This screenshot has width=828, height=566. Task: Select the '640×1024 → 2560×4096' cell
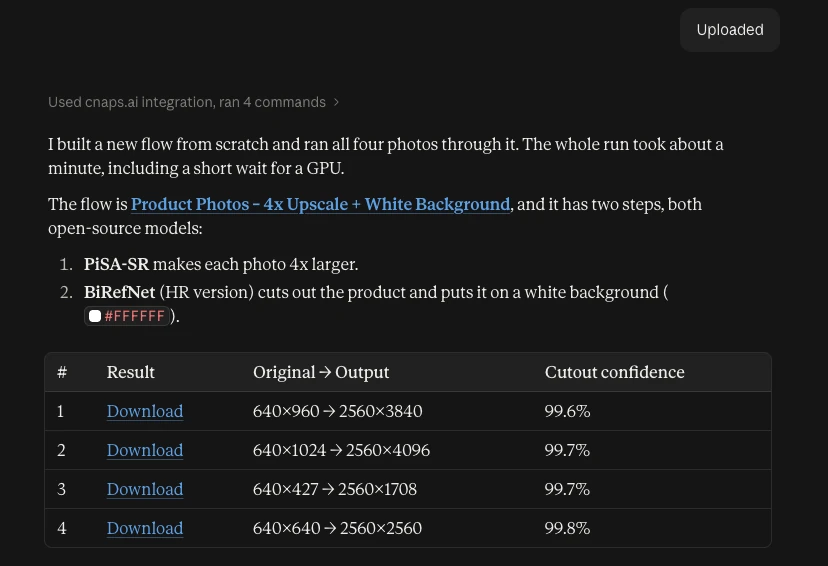coord(341,450)
